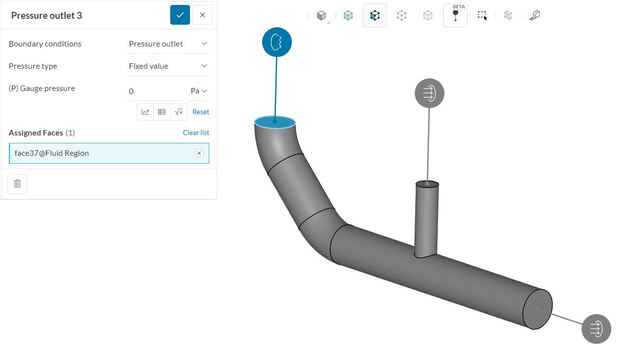620x364 pixels.
Task: Remove face37@Fluid Region from assigned faces
Action: pyautogui.click(x=199, y=153)
